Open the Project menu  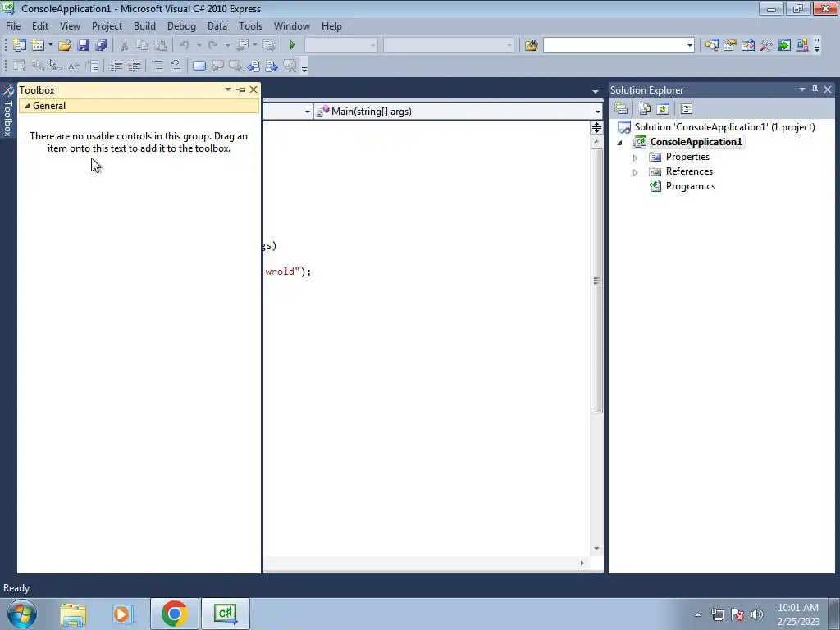pyautogui.click(x=107, y=26)
